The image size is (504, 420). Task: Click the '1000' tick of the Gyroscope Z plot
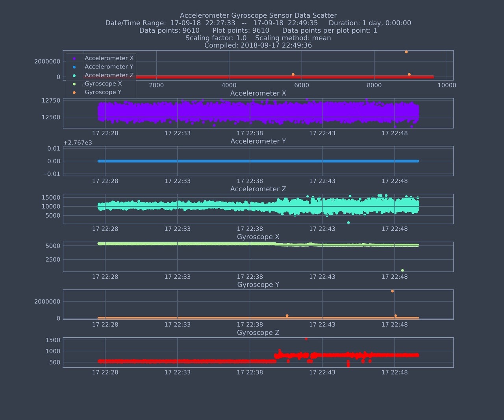click(53, 351)
